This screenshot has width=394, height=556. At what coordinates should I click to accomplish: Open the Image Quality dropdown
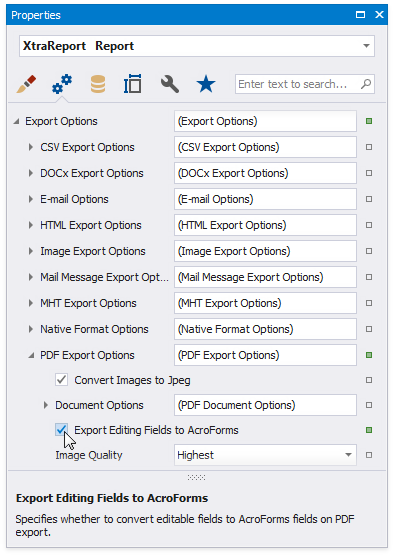coord(348,455)
